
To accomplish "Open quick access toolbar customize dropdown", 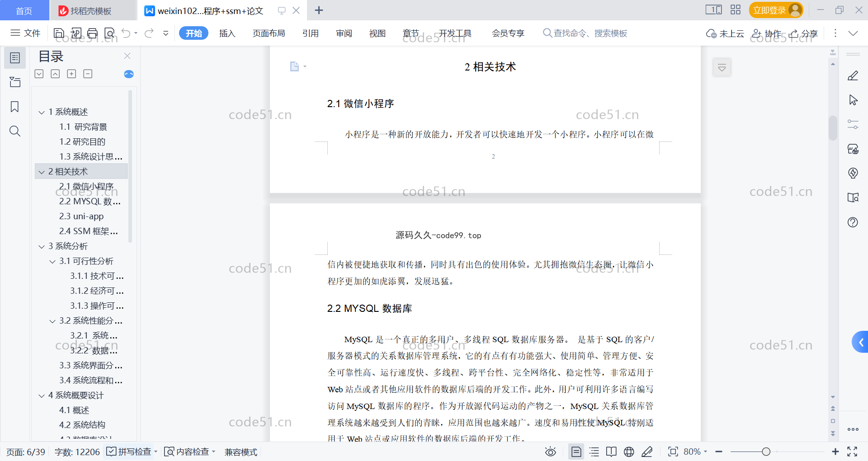I will point(166,33).
